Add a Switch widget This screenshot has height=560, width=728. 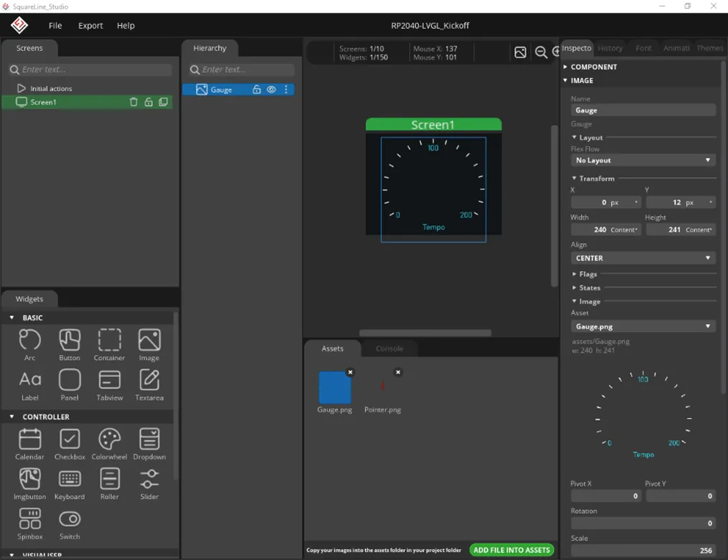[70, 523]
